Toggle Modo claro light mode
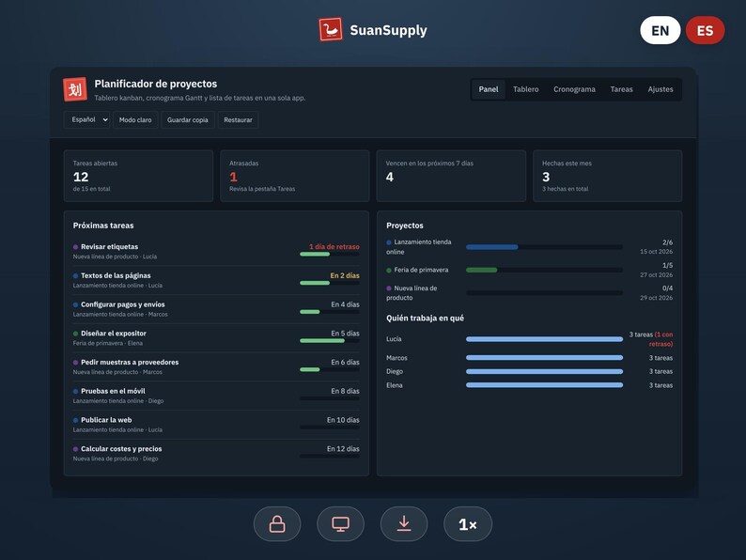 [135, 120]
